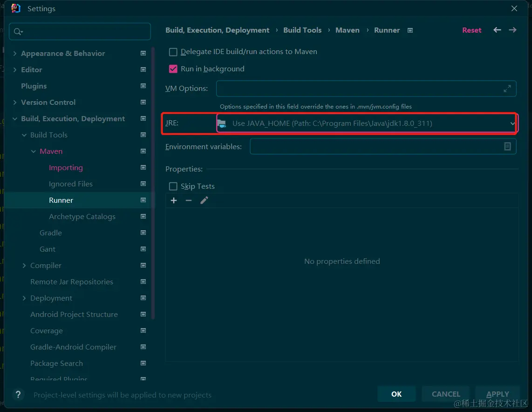The width and height of the screenshot is (532, 412).
Task: Open Maven Importing settings
Action: (66, 167)
